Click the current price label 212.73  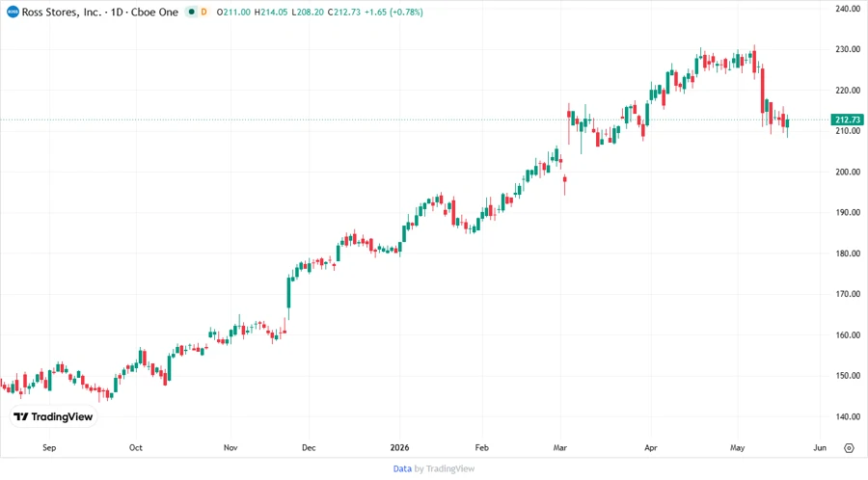(848, 120)
